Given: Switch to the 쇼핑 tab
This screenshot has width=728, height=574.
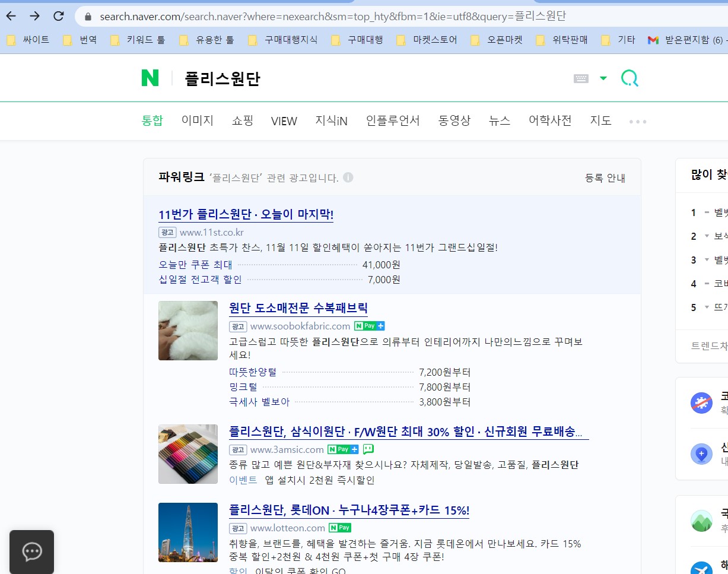Looking at the screenshot, I should coord(243,120).
